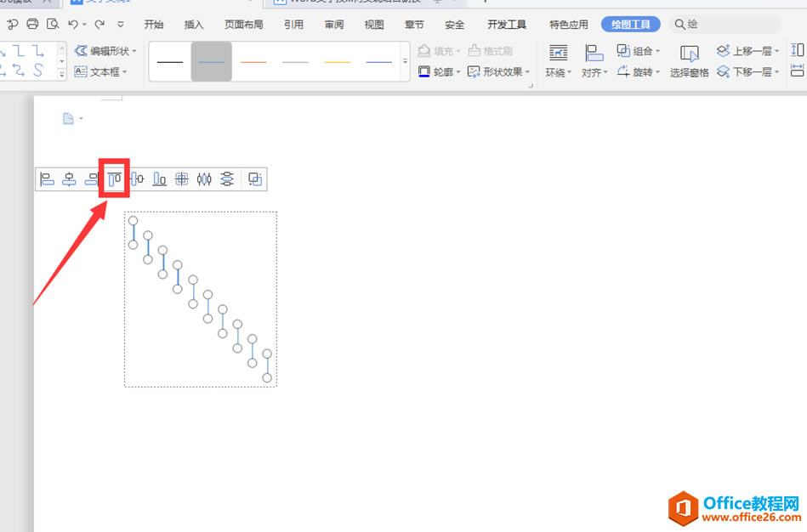Image resolution: width=807 pixels, height=532 pixels.
Task: Pick the gray line style
Action: tap(295, 62)
